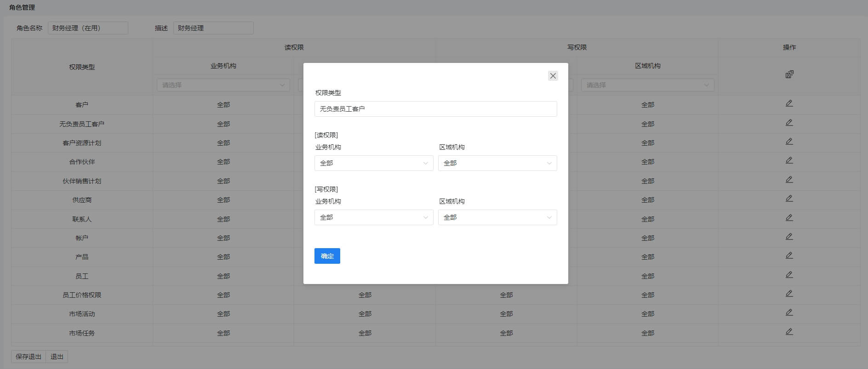Image resolution: width=868 pixels, height=369 pixels.
Task: Select the 伙伴销售计划 cell
Action: click(82, 181)
